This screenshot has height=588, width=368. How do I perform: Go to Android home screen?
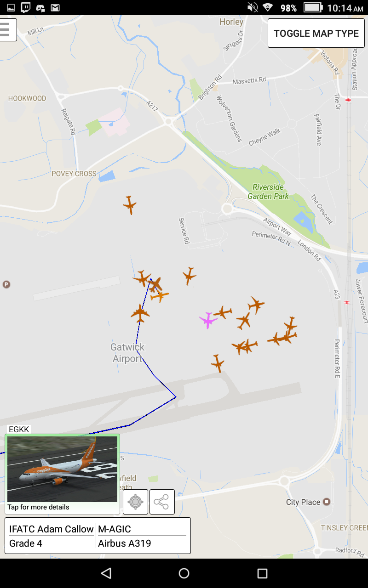tap(184, 573)
